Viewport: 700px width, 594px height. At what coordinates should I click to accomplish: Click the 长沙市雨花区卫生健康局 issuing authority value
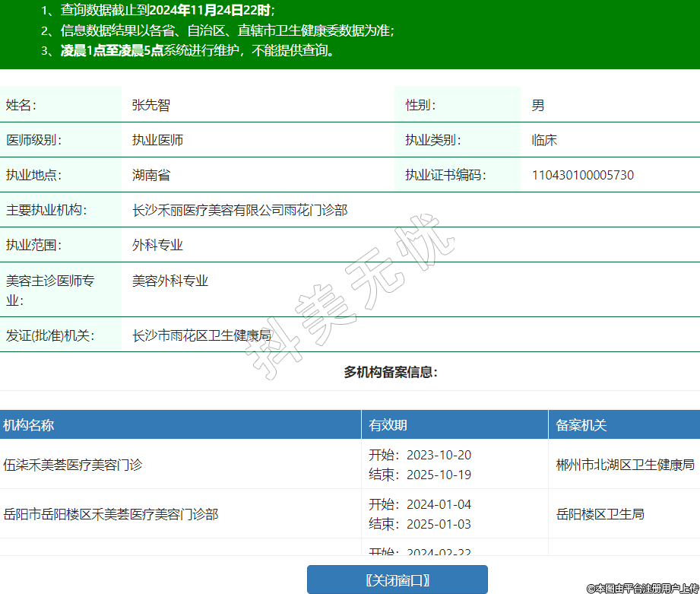pyautogui.click(x=201, y=335)
